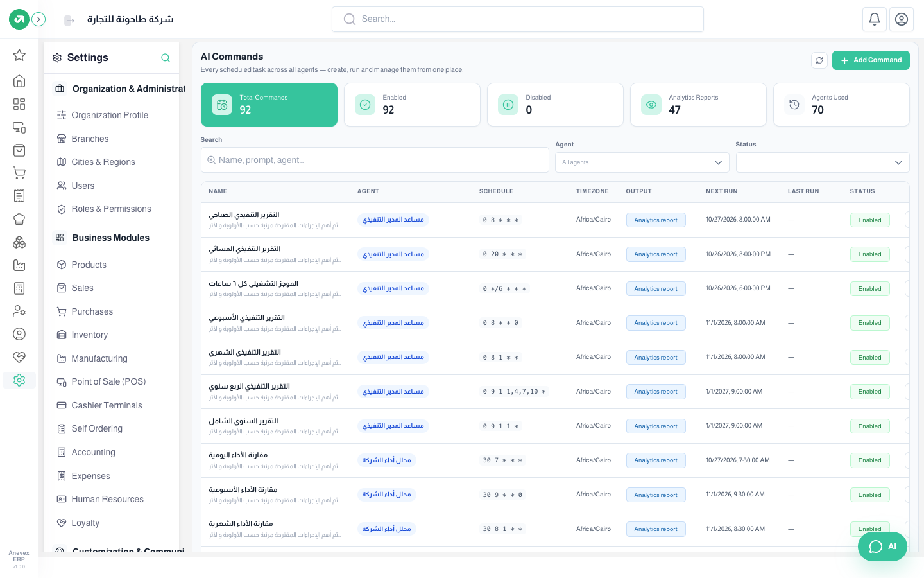
Task: Expand the sidebar with the chevron circle
Action: click(38, 19)
